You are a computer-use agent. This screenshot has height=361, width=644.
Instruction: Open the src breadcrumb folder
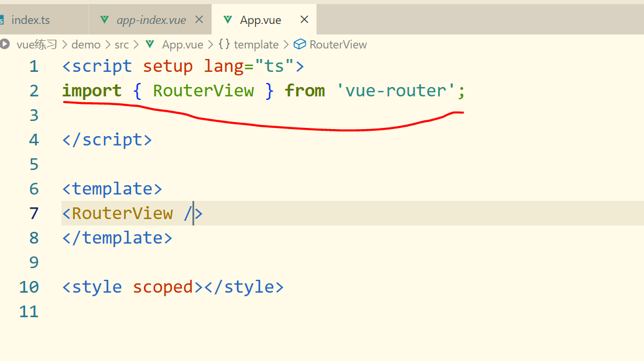point(122,44)
